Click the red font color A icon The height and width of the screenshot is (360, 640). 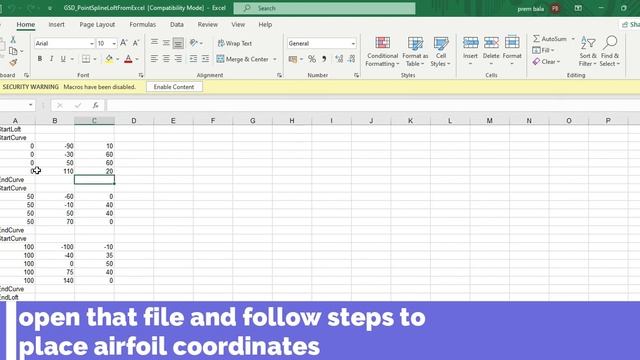[x=128, y=59]
